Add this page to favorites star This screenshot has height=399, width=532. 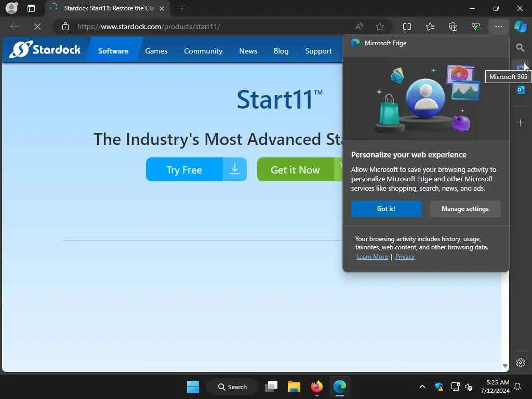(x=380, y=26)
